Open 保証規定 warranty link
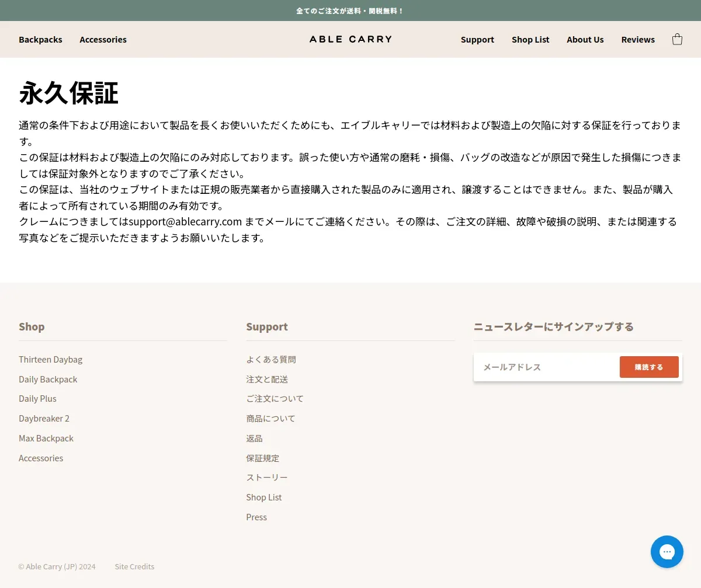 262,458
